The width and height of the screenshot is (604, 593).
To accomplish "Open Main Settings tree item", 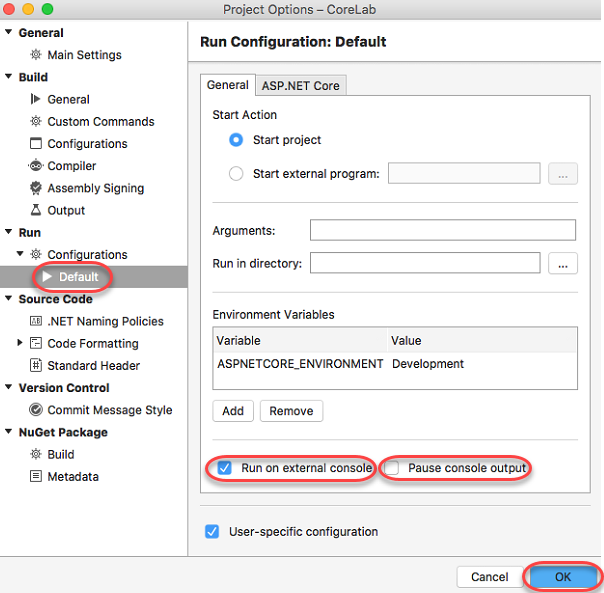I will tap(84, 55).
